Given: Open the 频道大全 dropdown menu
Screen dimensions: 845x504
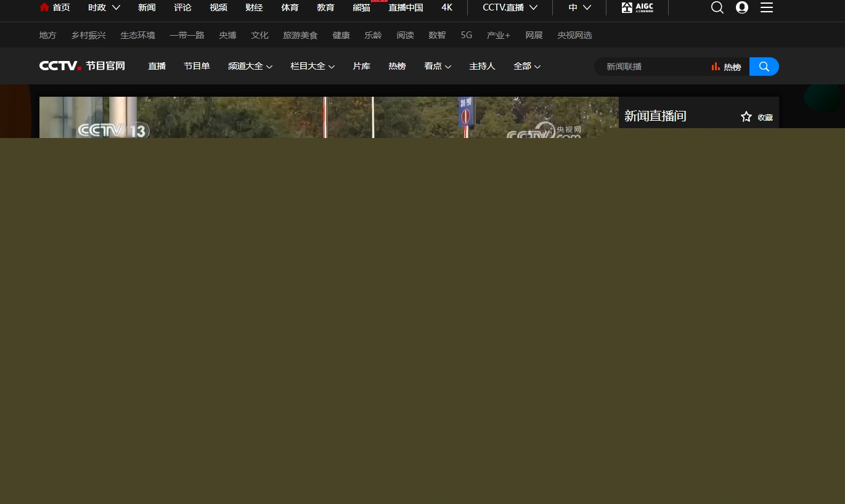Looking at the screenshot, I should [x=250, y=66].
